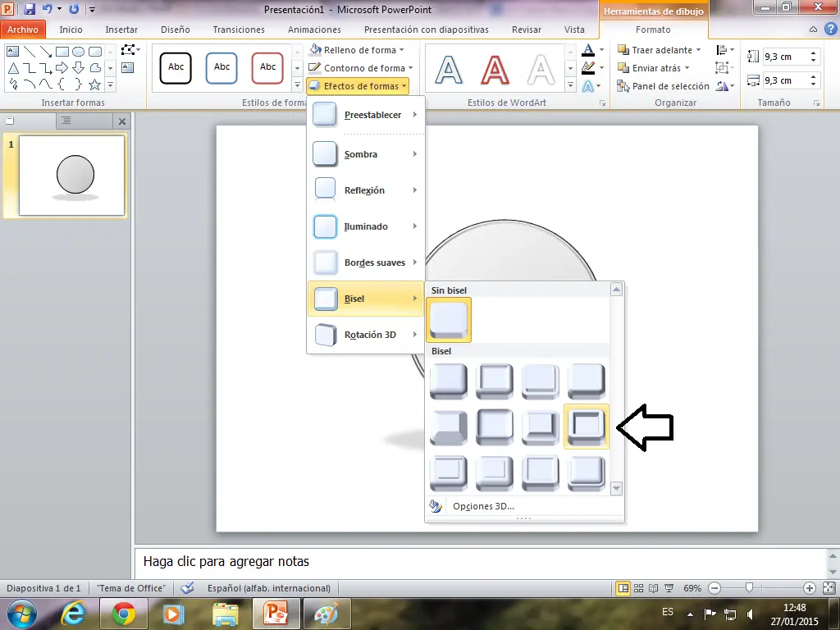Open Relleno de forma dropdown

click(357, 50)
